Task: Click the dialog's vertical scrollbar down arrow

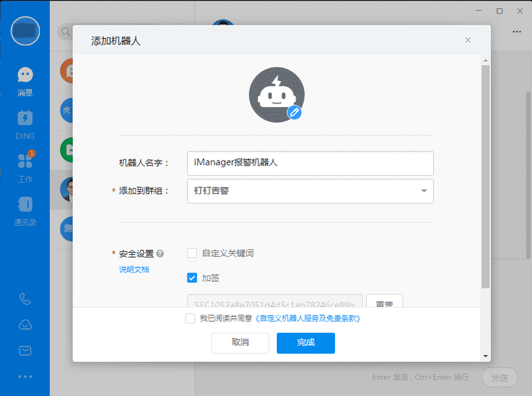Action: coord(485,356)
